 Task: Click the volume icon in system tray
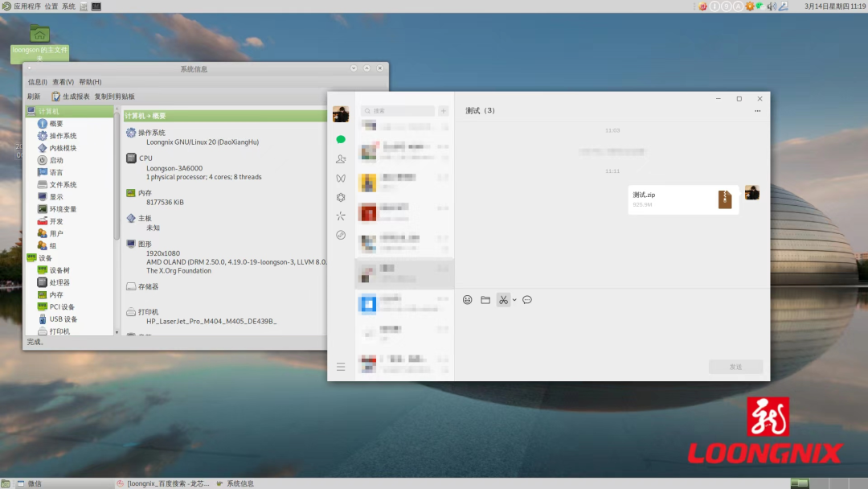point(771,6)
